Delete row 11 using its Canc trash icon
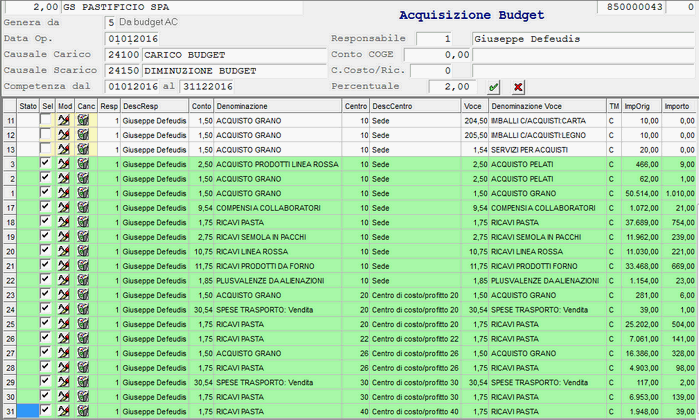Viewport: 699px width, 420px height. tap(83, 120)
